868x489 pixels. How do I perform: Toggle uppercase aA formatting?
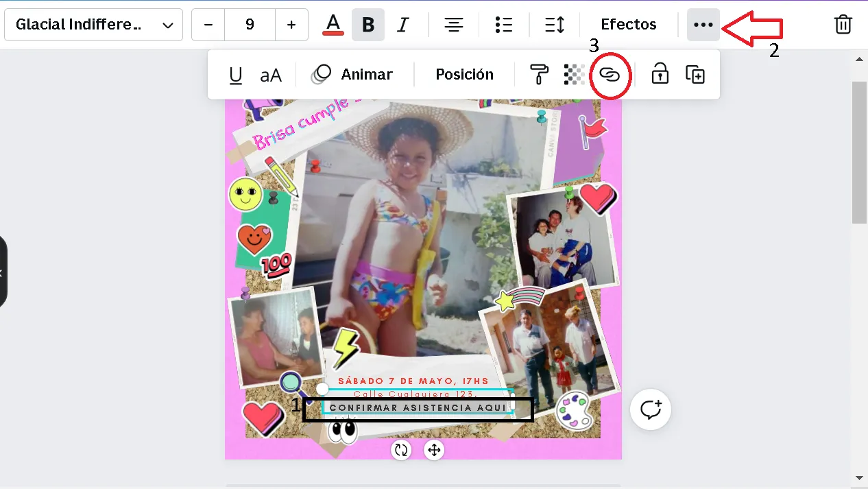[271, 75]
